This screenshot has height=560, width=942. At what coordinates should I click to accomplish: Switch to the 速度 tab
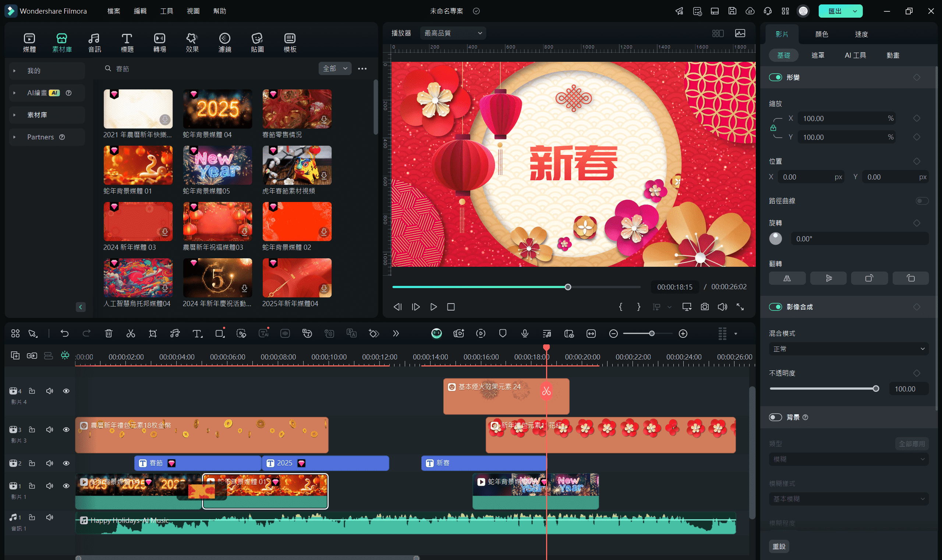pyautogui.click(x=861, y=34)
